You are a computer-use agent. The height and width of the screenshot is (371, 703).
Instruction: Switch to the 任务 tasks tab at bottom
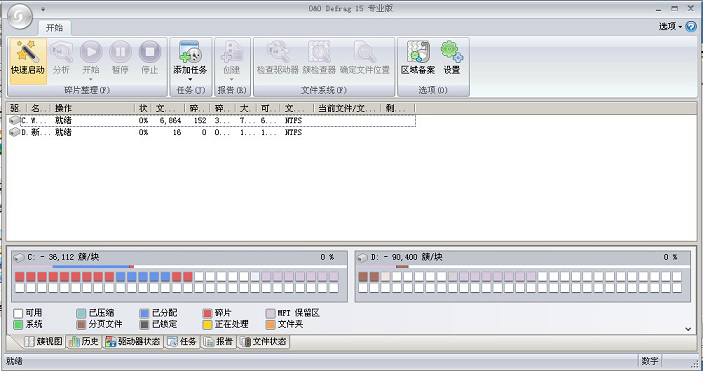(182, 341)
